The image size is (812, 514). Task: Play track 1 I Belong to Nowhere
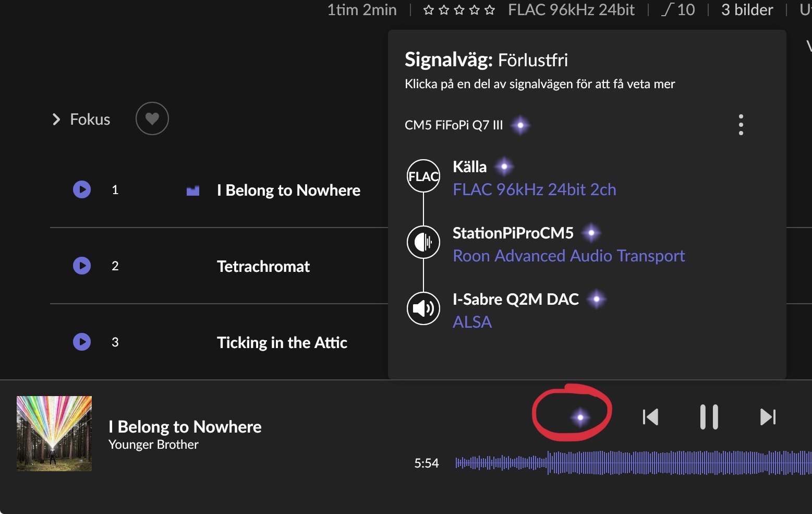tap(82, 189)
